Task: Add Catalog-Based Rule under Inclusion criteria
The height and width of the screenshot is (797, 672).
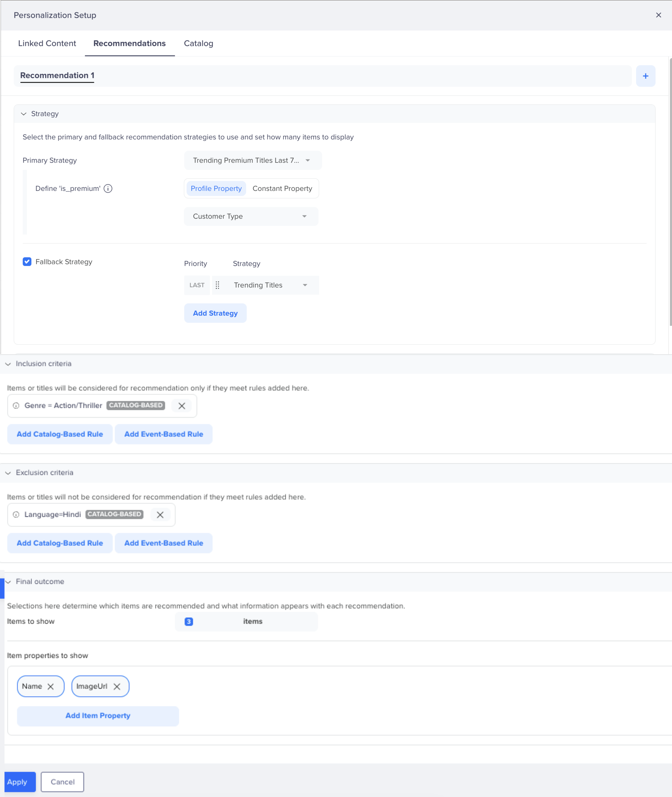Action: tap(60, 434)
